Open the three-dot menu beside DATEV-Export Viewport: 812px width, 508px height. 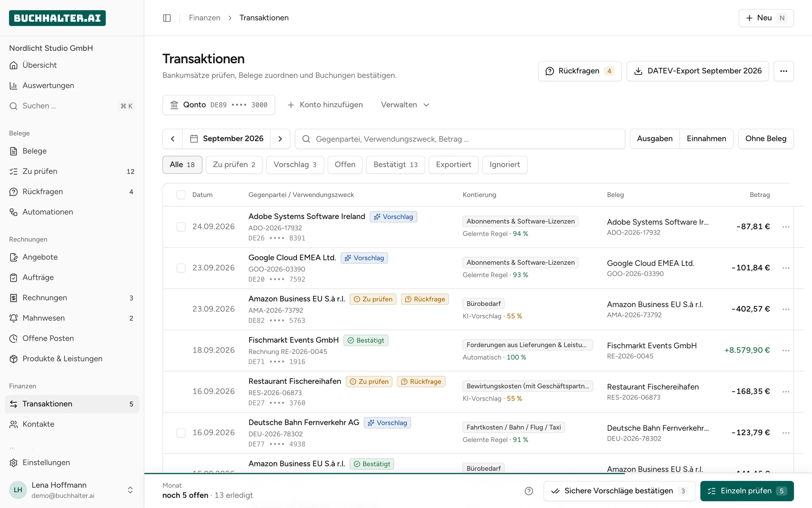coord(784,71)
